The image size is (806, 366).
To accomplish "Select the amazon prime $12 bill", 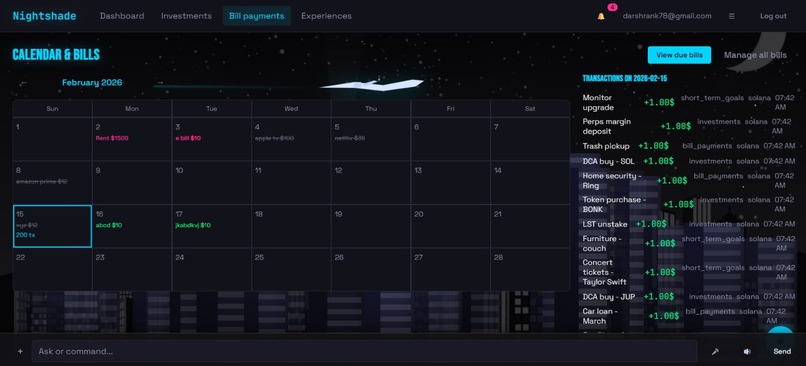I will tap(41, 181).
